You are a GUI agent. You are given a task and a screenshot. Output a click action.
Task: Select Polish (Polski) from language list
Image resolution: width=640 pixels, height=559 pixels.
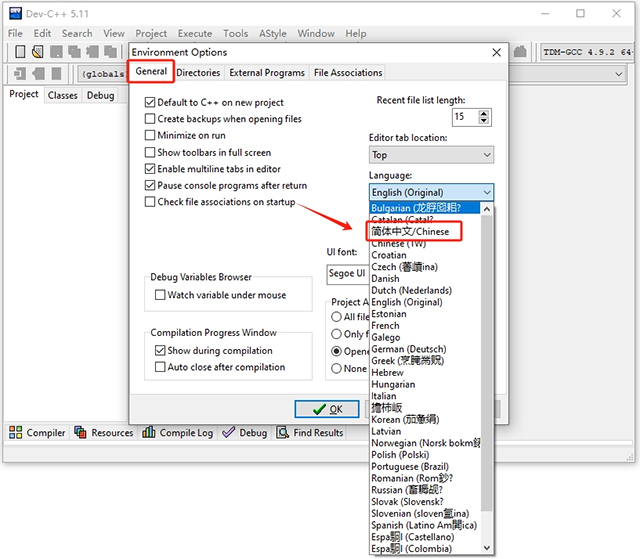click(x=425, y=455)
